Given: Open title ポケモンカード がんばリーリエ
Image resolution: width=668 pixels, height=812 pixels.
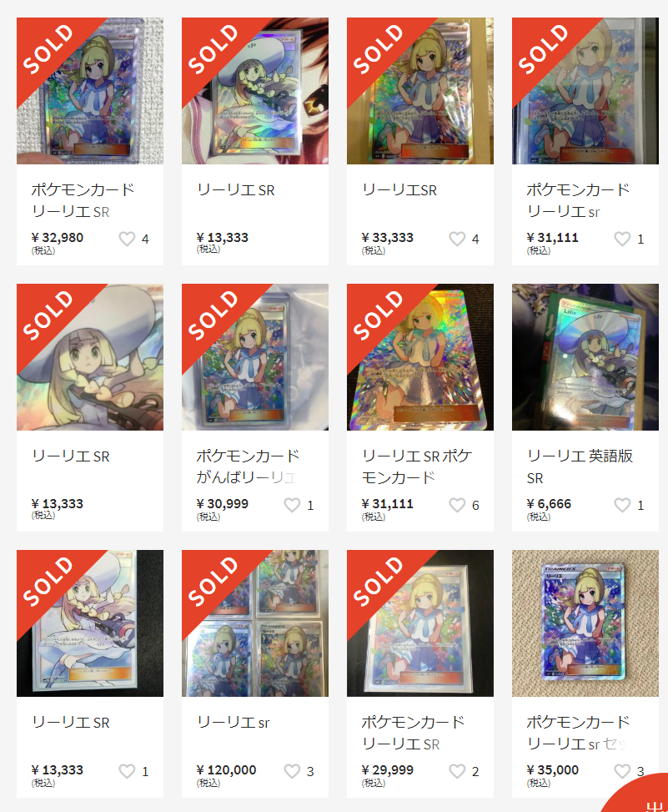Looking at the screenshot, I should click(248, 466).
